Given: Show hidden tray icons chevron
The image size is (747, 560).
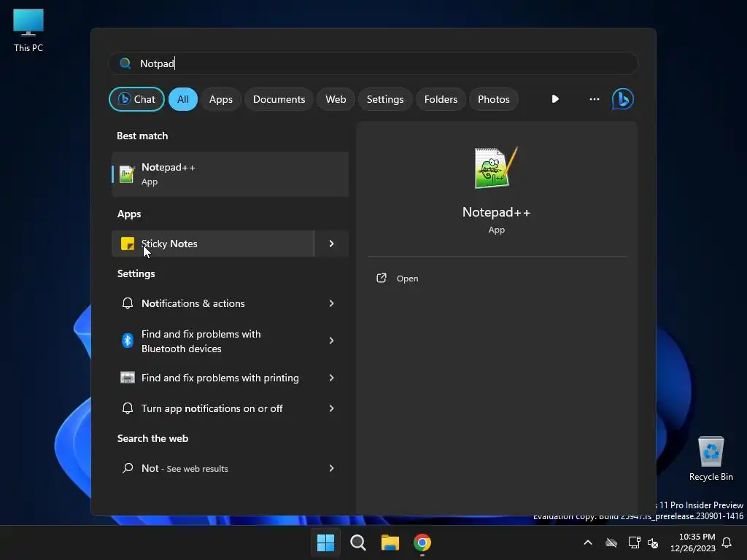Looking at the screenshot, I should [x=588, y=542].
